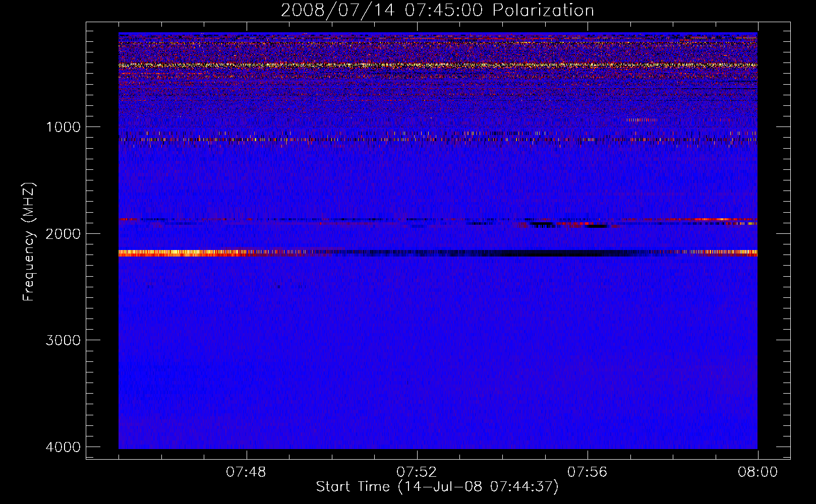Click the 07:52 time tick label
Screen dimensions: 816x504
(417, 472)
